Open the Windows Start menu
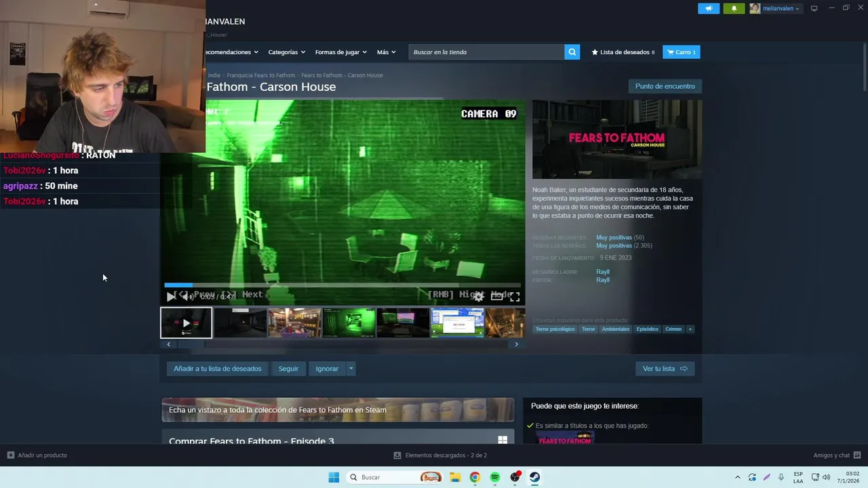The width and height of the screenshot is (868, 488). pyautogui.click(x=334, y=477)
